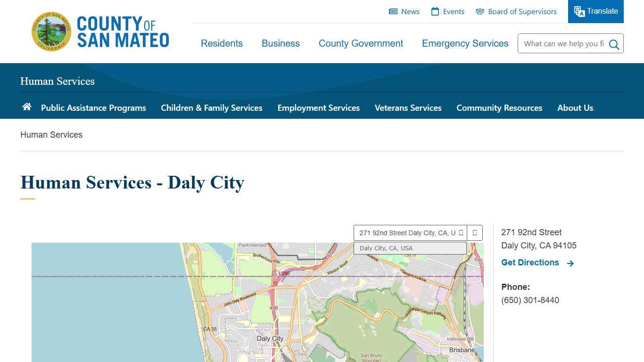Open the Business menu item
644x362 pixels.
click(281, 43)
